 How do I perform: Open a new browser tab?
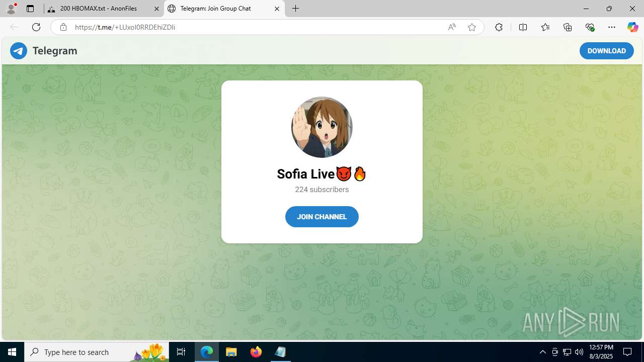click(296, 9)
